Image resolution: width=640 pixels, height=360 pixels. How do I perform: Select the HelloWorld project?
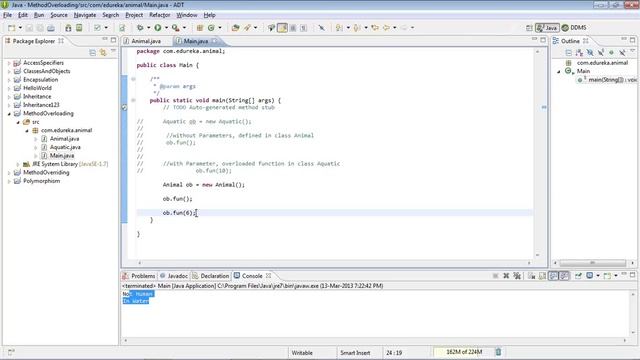pos(37,88)
